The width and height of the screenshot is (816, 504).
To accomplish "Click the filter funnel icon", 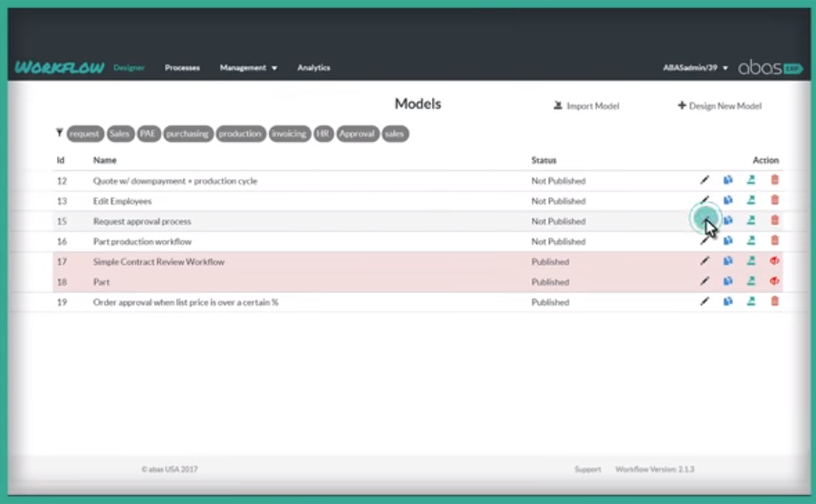I will 60,133.
